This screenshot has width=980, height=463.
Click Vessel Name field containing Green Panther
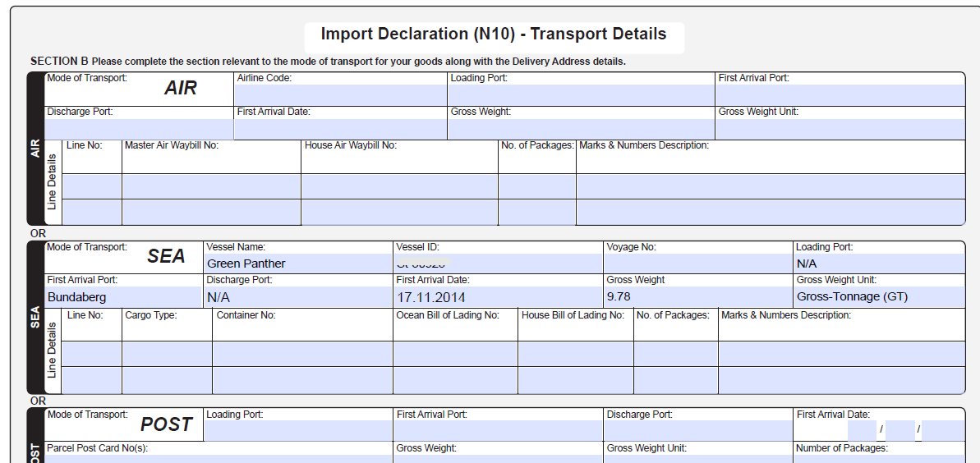point(298,263)
